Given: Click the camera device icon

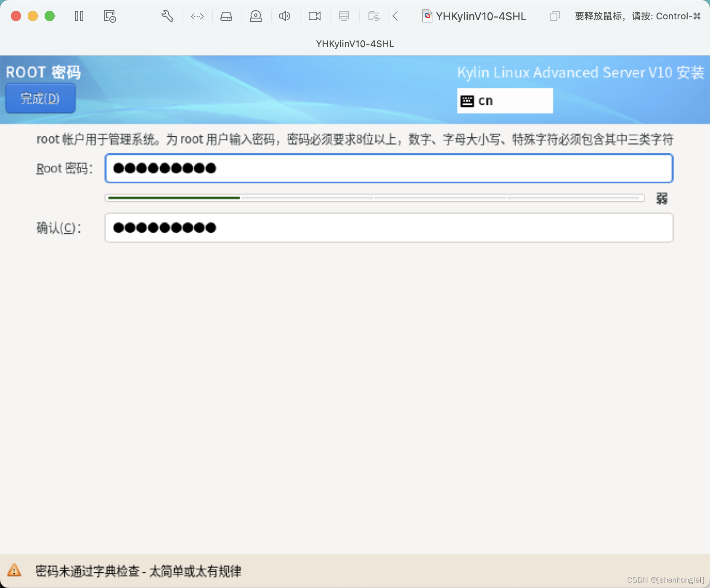Looking at the screenshot, I should click(x=315, y=16).
